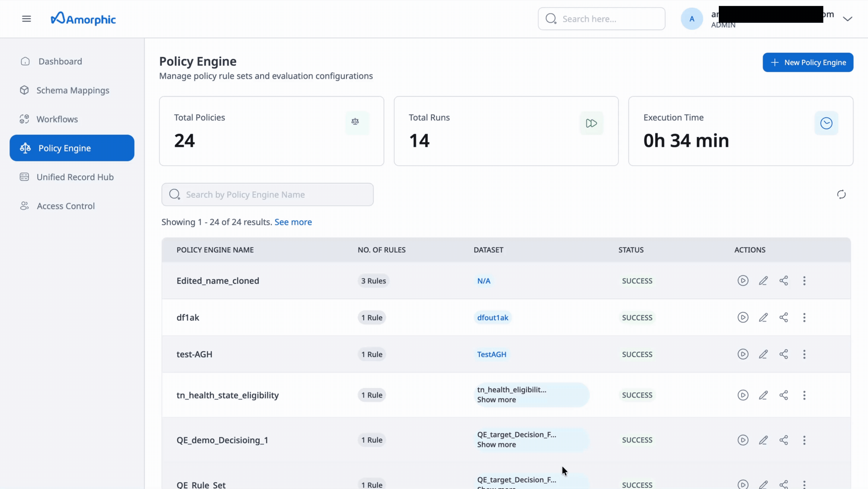
Task: Open the dfout1ak dataset link
Action: [492, 317]
